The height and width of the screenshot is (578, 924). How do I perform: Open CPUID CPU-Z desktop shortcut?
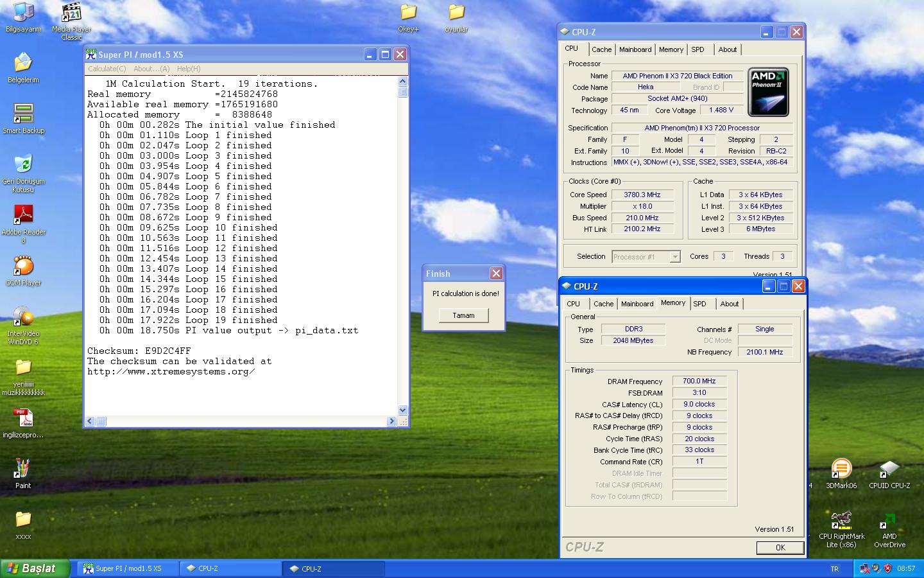[889, 473]
